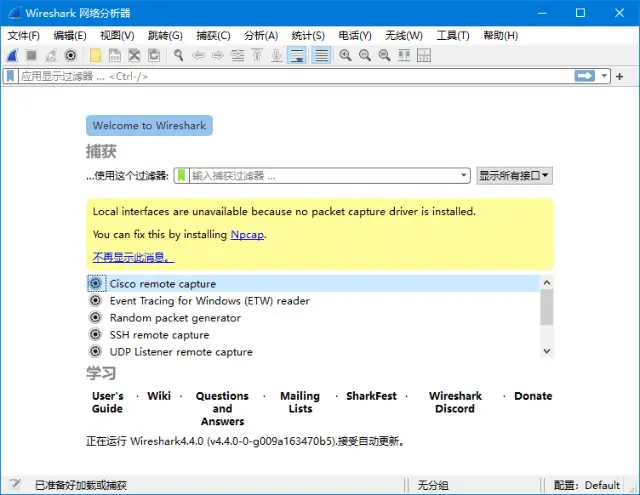Screen dimensions: 640x495
Task: Toggle auto-scroll during live capture
Action: 298,56
